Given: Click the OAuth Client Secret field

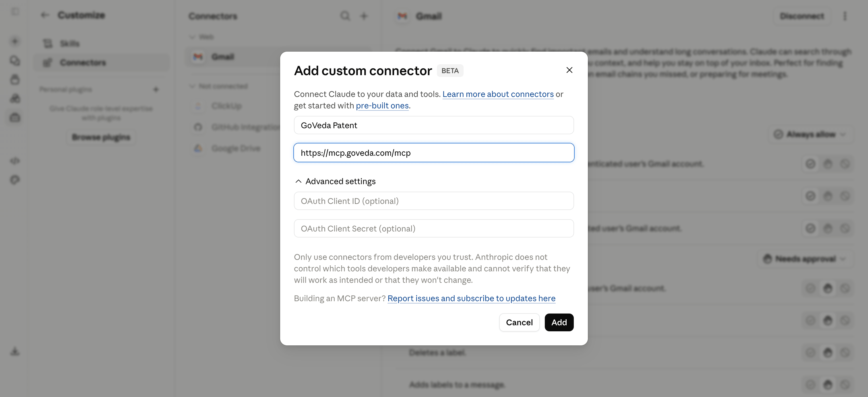Looking at the screenshot, I should pyautogui.click(x=434, y=229).
